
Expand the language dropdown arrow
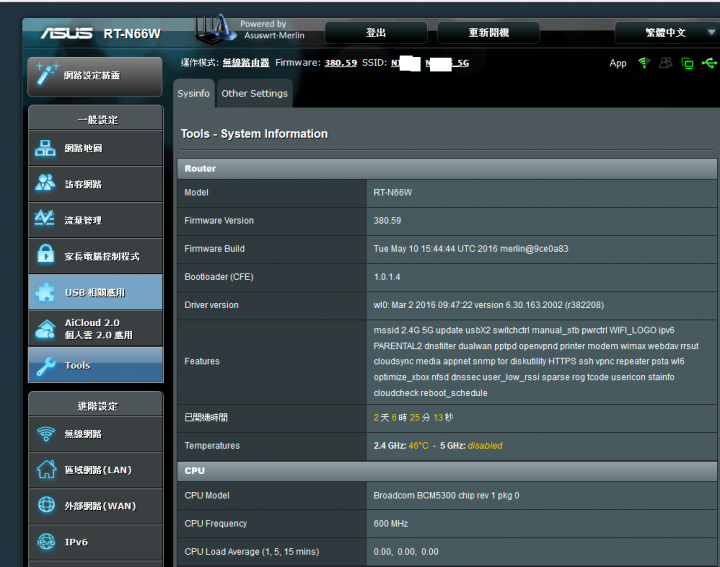(x=711, y=32)
